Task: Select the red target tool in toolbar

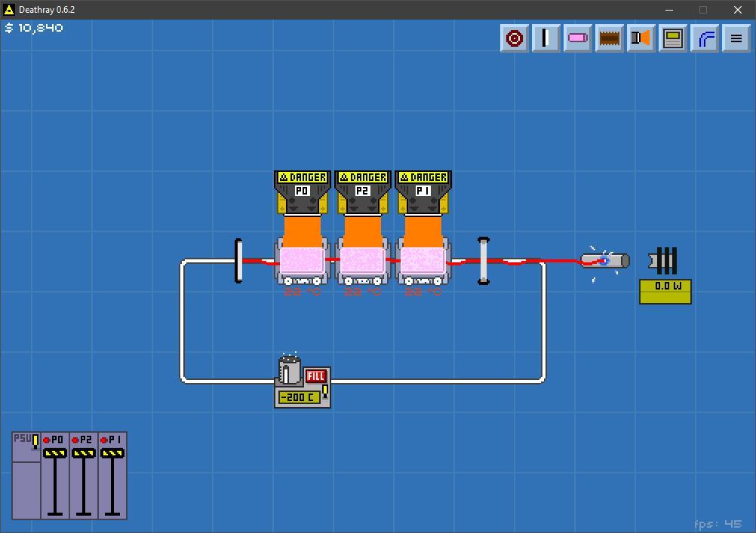Action: click(x=515, y=38)
